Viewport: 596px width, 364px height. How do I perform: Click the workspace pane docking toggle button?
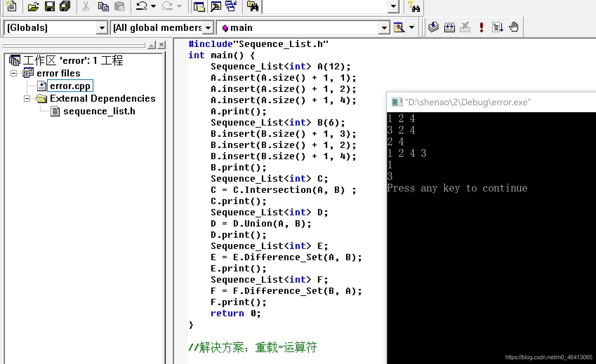pos(152,45)
